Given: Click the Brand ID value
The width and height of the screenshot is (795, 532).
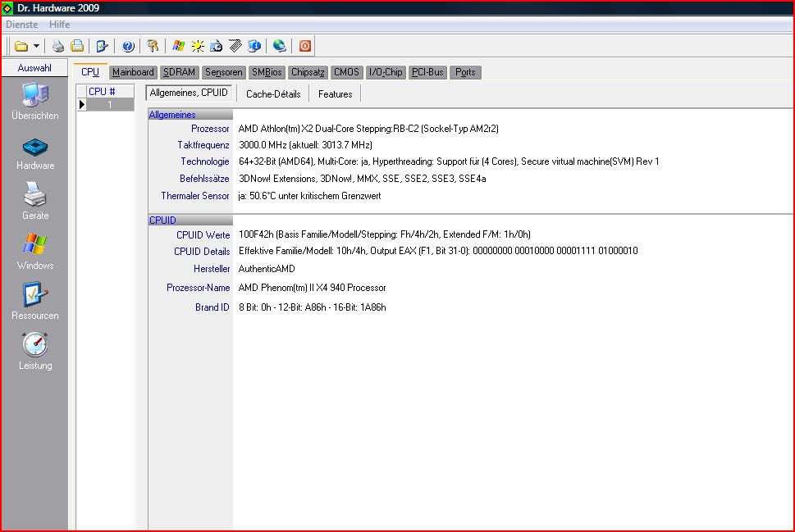Looking at the screenshot, I should coord(313,307).
